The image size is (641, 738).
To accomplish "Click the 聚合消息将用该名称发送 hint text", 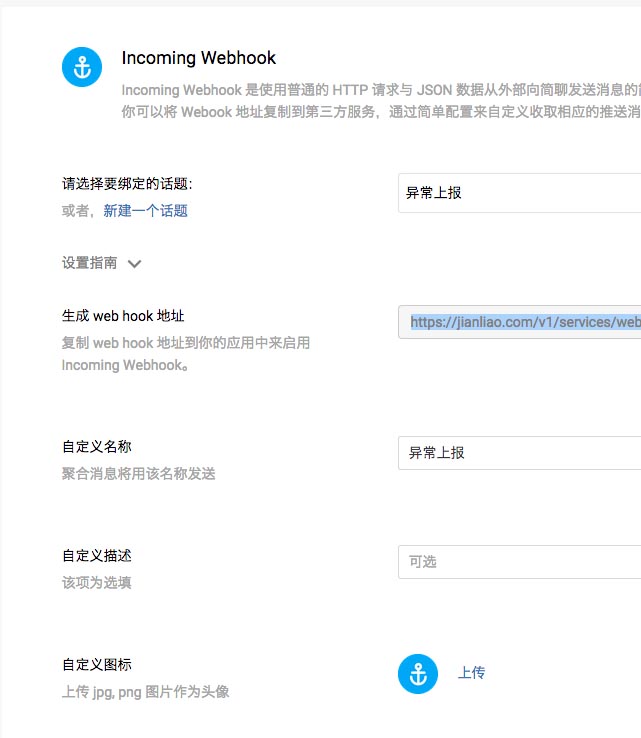I will coord(138,474).
